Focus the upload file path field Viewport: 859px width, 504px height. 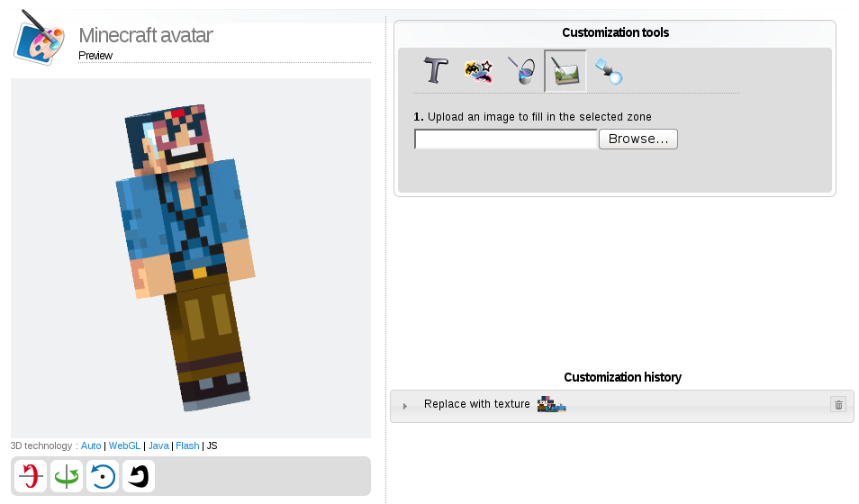[x=506, y=139]
